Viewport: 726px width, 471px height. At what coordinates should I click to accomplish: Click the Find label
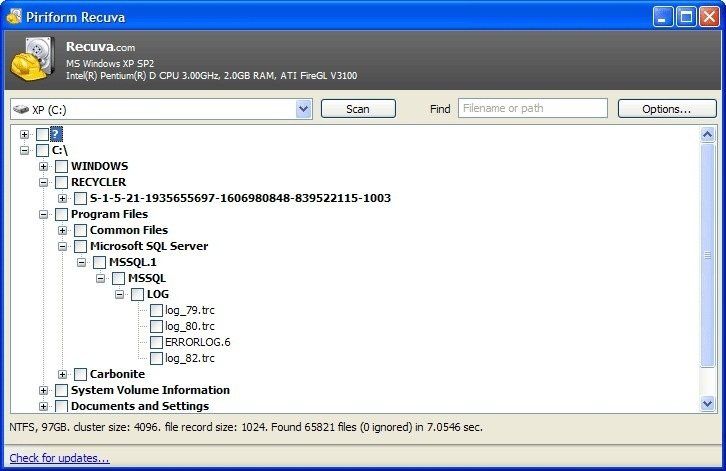[x=440, y=109]
